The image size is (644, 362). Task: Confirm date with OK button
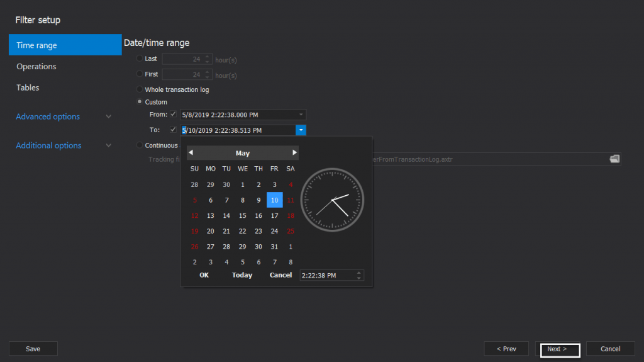(x=204, y=275)
